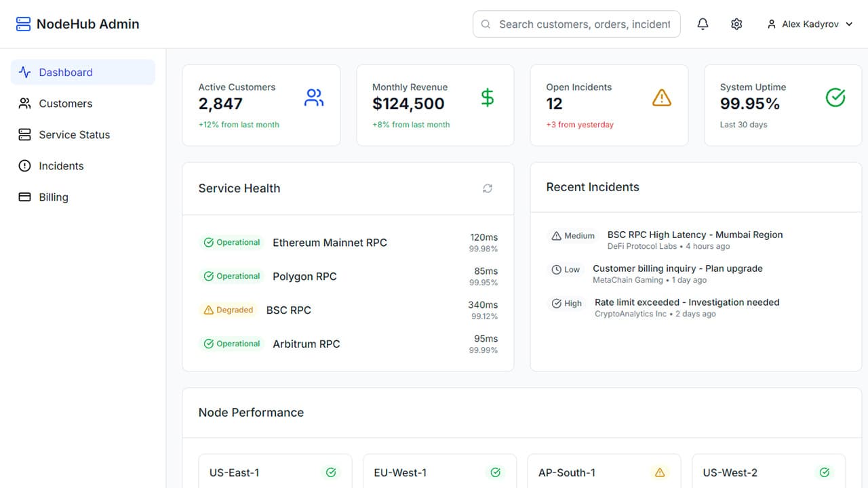Open the settings gear icon
The image size is (868, 488).
[736, 24]
